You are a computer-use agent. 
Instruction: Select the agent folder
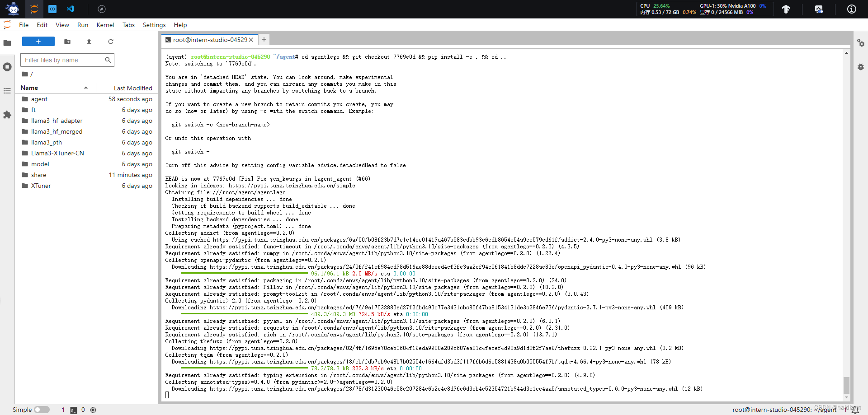(x=87, y=99)
